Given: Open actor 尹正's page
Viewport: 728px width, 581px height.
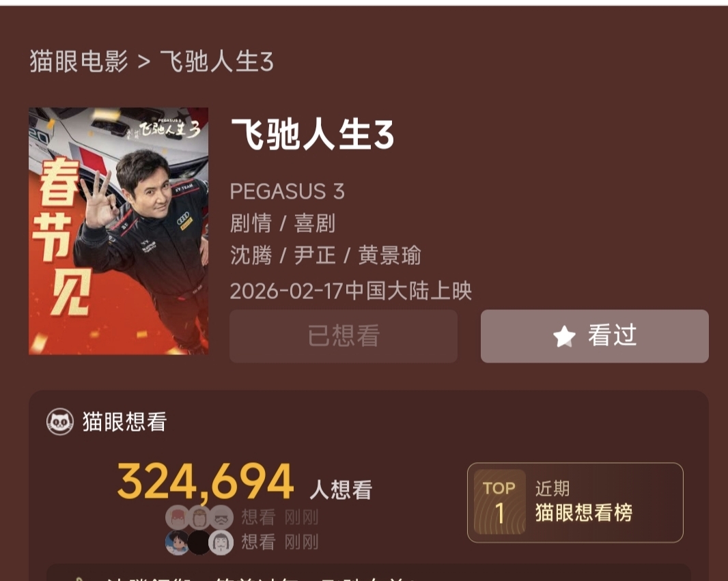Looking at the screenshot, I should (315, 255).
